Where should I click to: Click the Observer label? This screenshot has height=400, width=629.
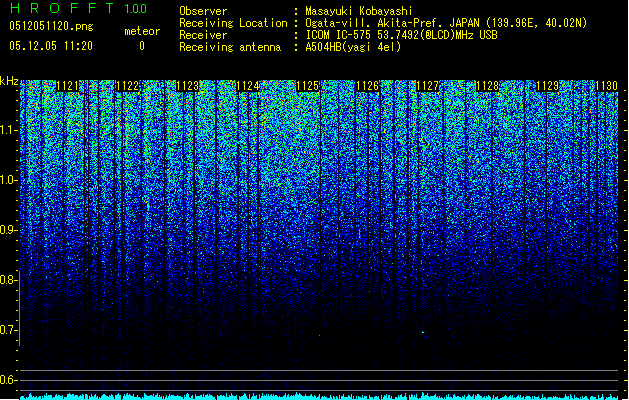pos(203,11)
